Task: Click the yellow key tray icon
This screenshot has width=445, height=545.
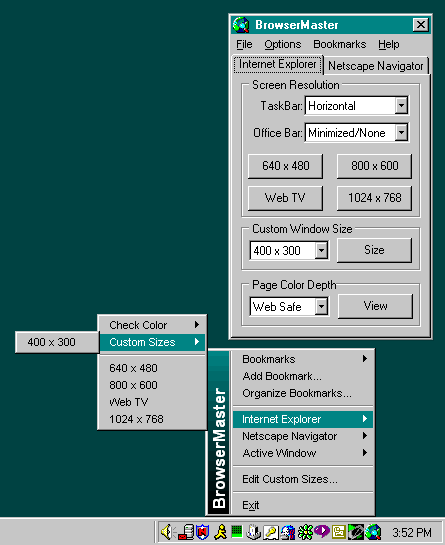Action: tap(270, 532)
